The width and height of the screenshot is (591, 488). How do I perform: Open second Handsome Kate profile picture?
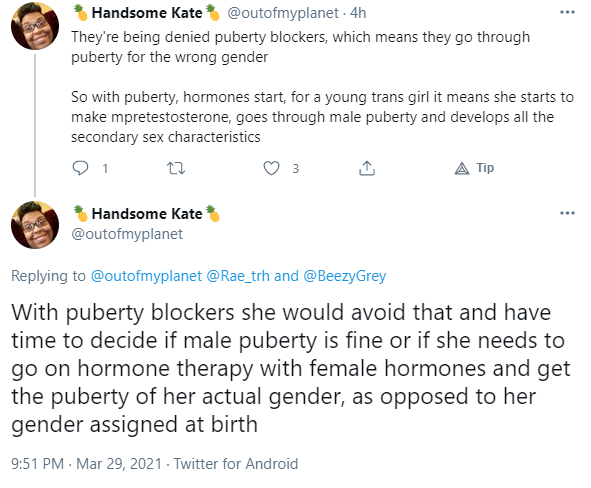click(35, 225)
